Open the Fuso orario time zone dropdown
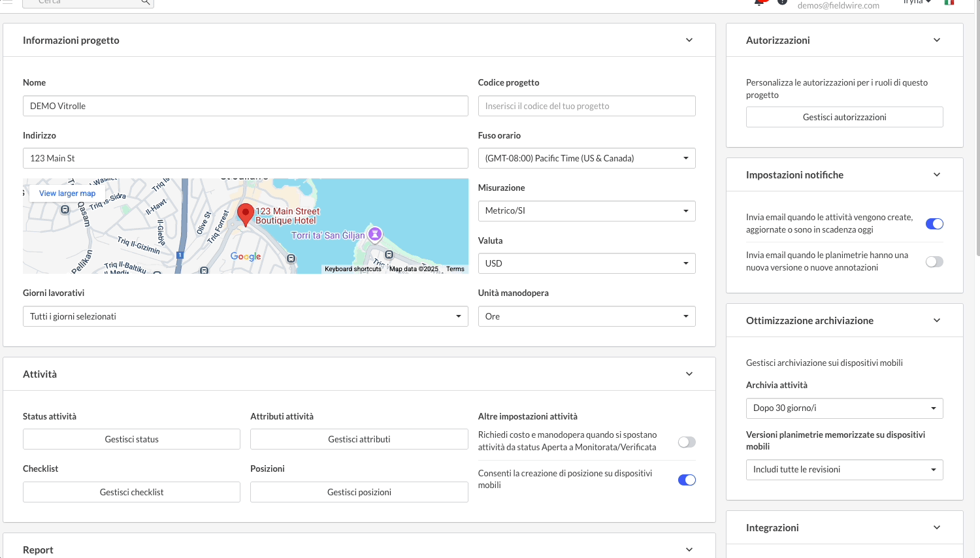Image resolution: width=980 pixels, height=558 pixels. click(586, 159)
